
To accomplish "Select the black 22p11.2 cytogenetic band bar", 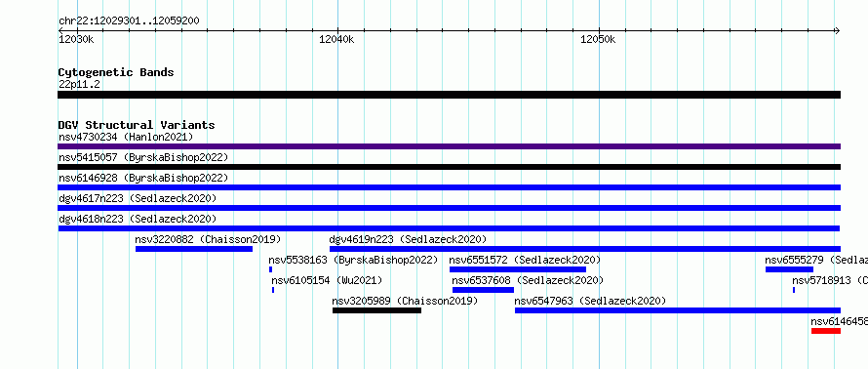I will tap(449, 95).
